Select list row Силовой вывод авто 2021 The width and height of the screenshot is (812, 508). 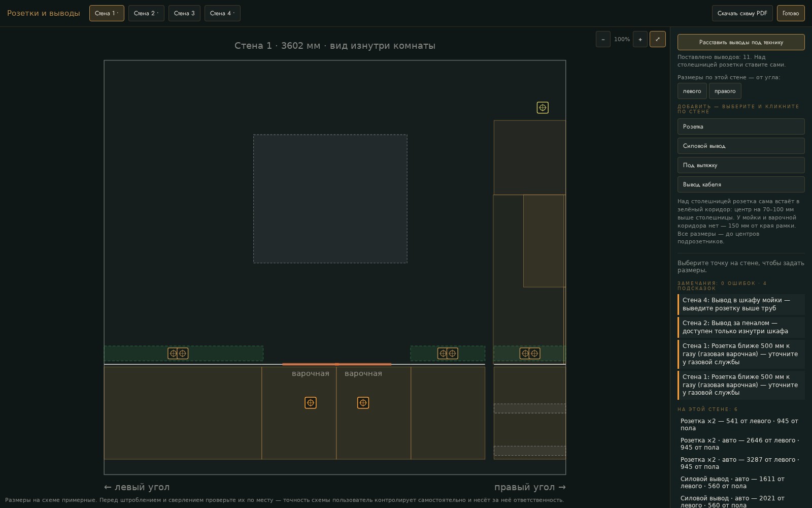tap(741, 501)
